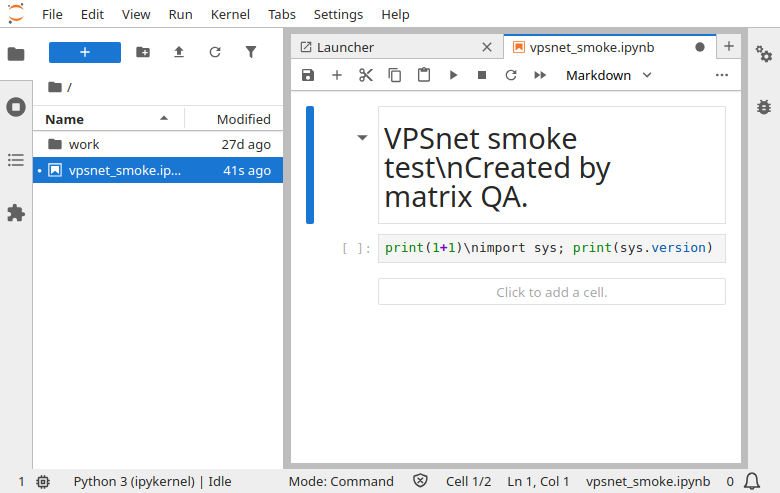This screenshot has width=780, height=493.
Task: Click the kernel chip icon in status bar
Action: point(43,482)
